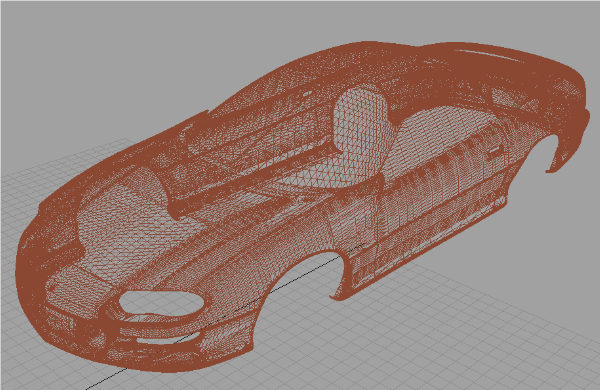Click the small rectangular detail near the rear quarter
This screenshot has height=390, width=600.
coord(494,152)
